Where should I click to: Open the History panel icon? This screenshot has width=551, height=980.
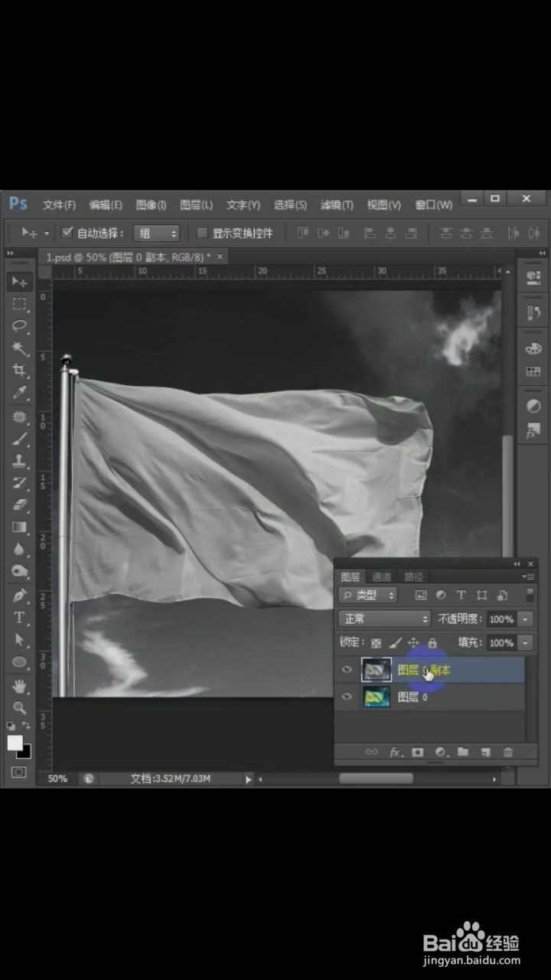click(x=533, y=312)
